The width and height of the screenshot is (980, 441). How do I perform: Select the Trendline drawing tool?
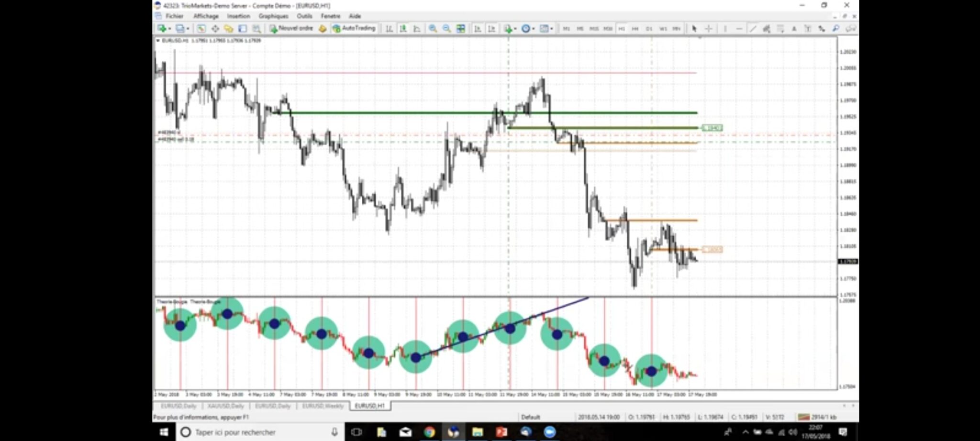tap(753, 29)
